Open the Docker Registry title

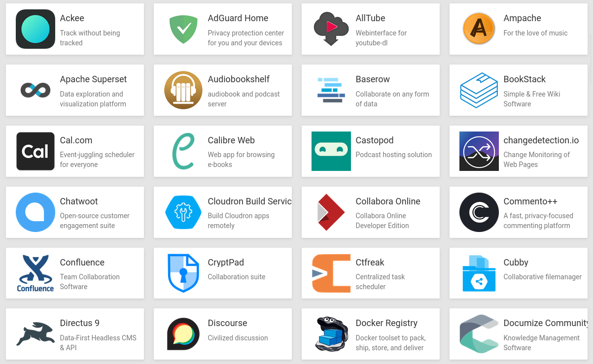point(387,323)
